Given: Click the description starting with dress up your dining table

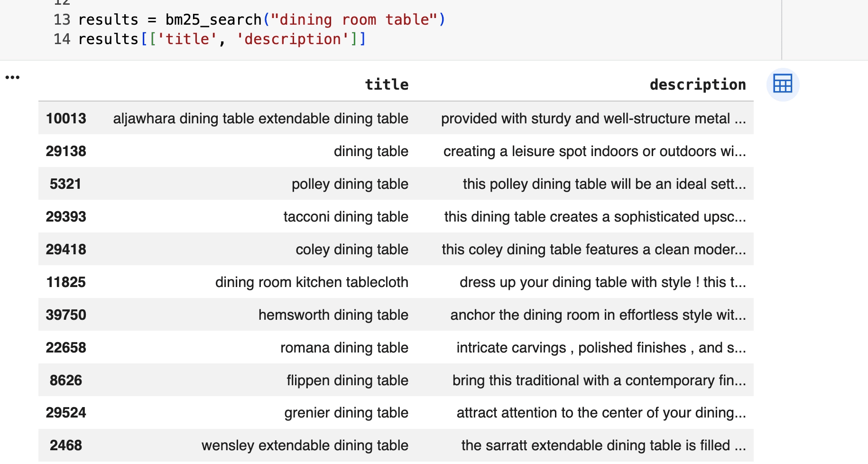Looking at the screenshot, I should (602, 282).
